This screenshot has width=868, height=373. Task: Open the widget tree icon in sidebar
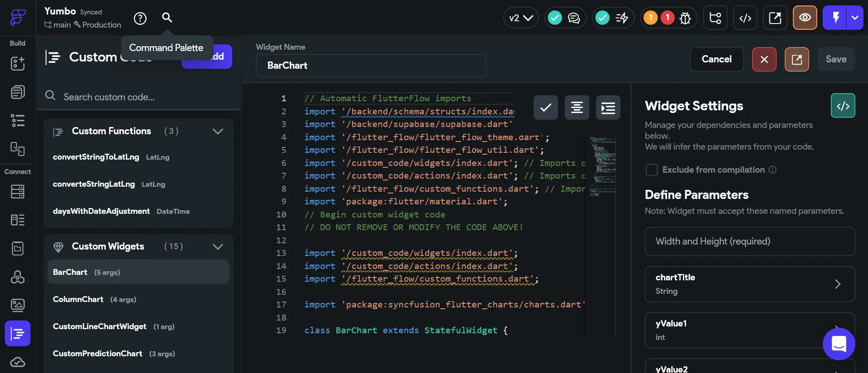pos(18,121)
